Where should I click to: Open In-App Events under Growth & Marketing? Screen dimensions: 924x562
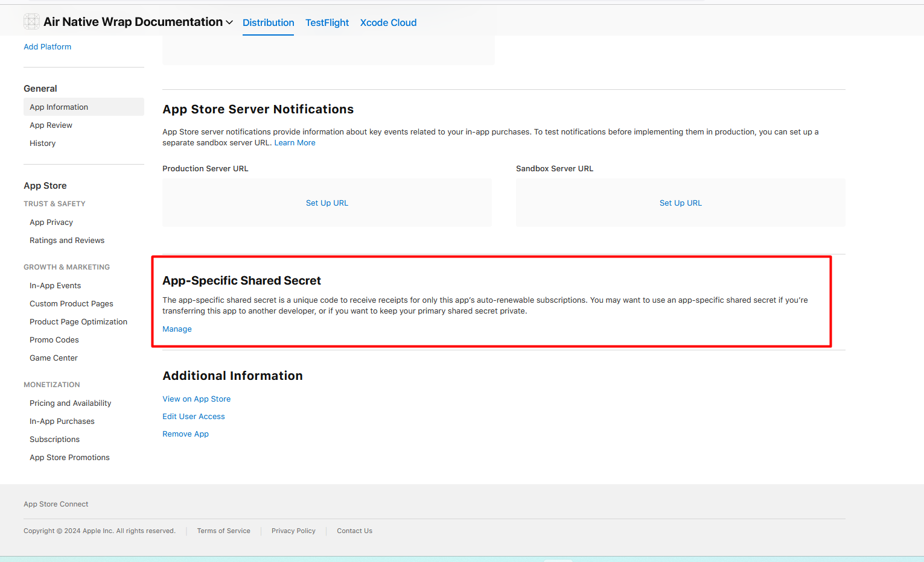point(55,285)
